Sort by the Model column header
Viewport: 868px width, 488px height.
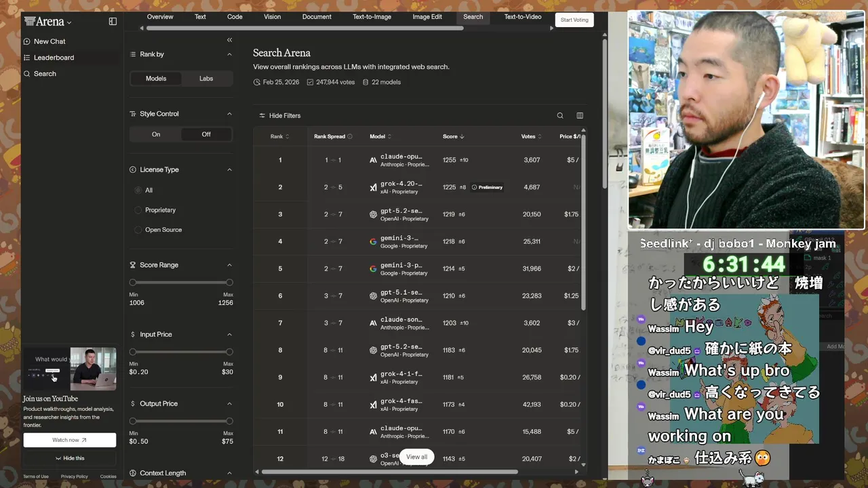[x=380, y=137]
